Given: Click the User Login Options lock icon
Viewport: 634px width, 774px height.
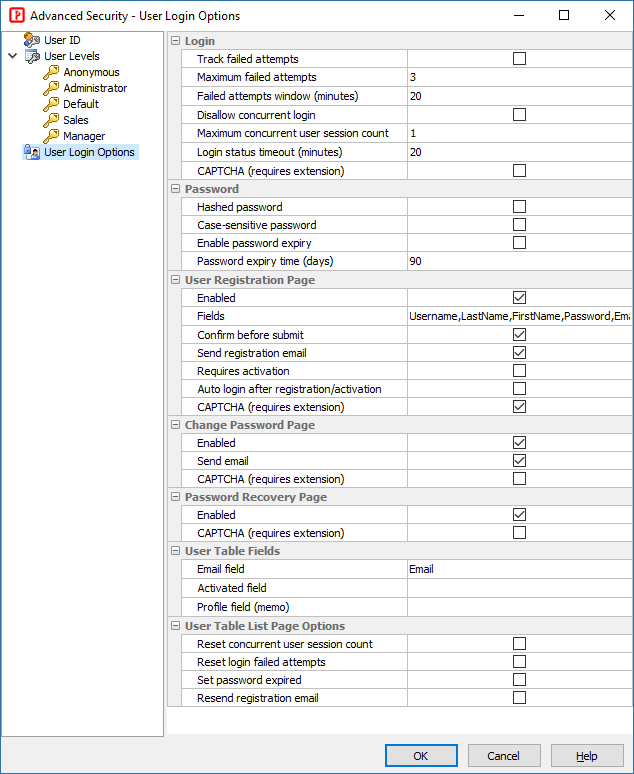Looking at the screenshot, I should pos(32,152).
